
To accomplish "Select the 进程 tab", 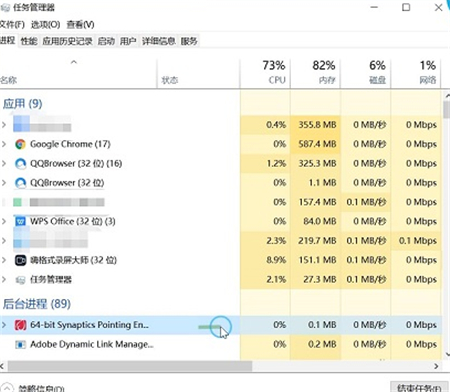I will 8,41.
